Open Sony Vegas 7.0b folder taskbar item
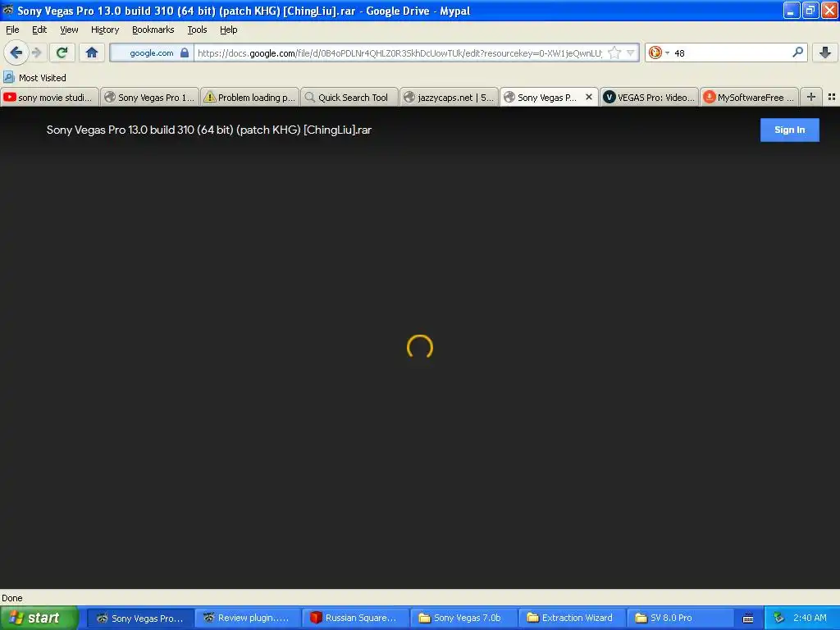Screen dimensions: 840x630 coord(463,618)
